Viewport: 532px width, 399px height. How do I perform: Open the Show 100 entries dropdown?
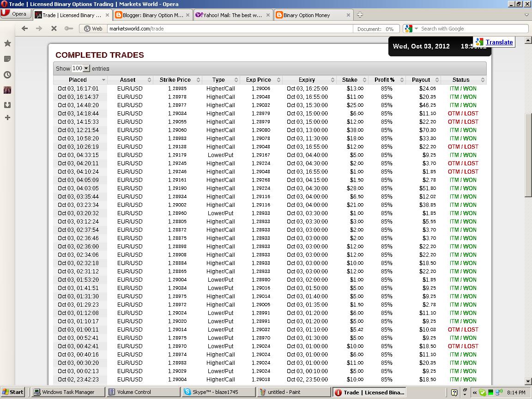(x=81, y=68)
